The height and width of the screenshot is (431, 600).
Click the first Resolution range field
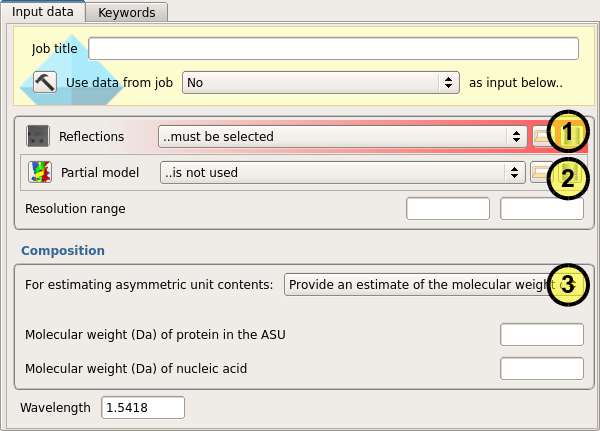(447, 209)
